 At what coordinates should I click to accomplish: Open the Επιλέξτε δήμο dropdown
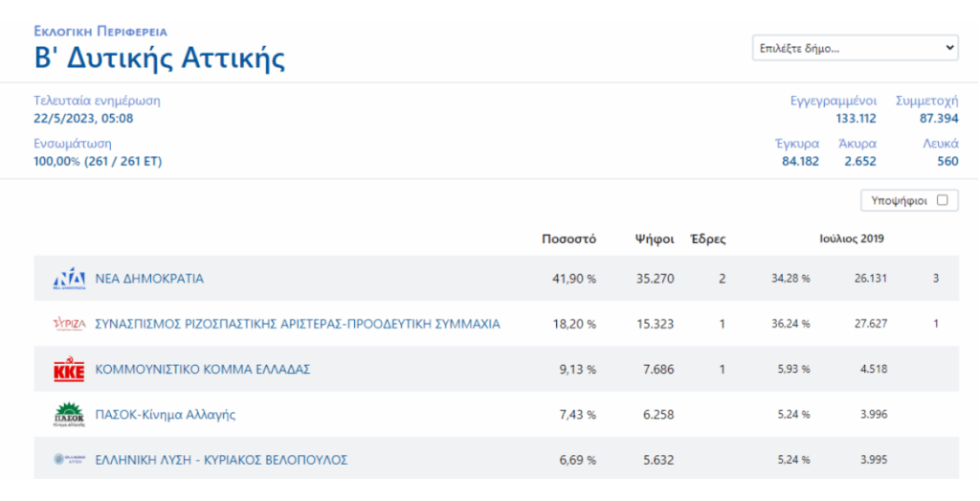855,47
